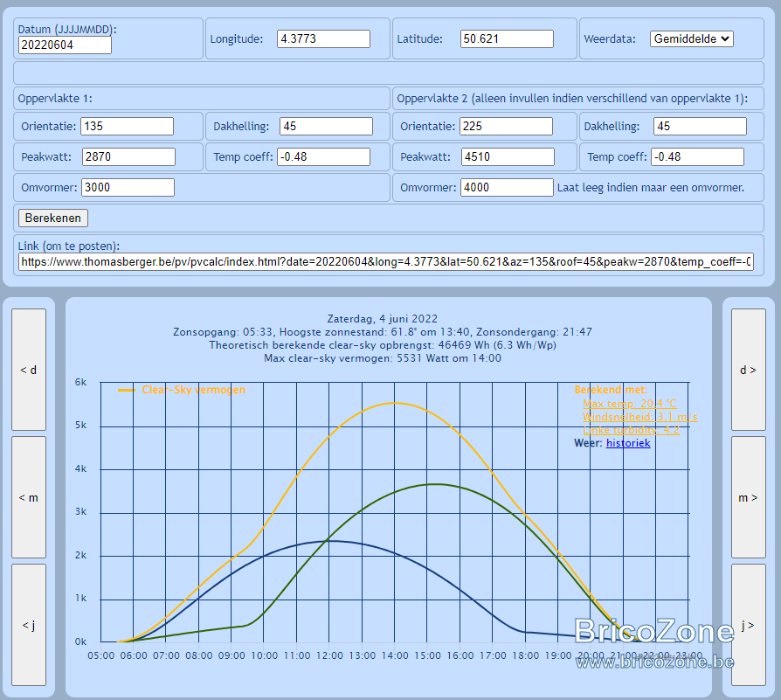
Task: Focus the Datum input field
Action: [x=65, y=45]
